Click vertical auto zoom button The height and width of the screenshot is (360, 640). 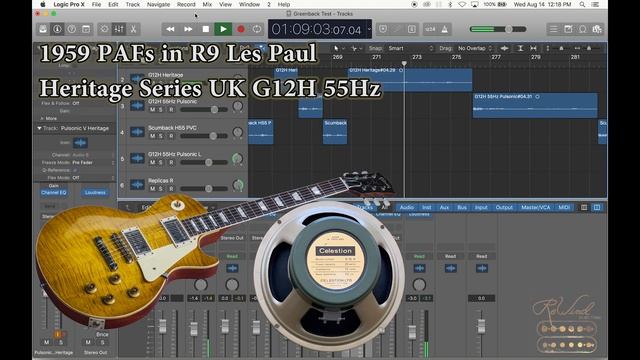click(x=520, y=48)
